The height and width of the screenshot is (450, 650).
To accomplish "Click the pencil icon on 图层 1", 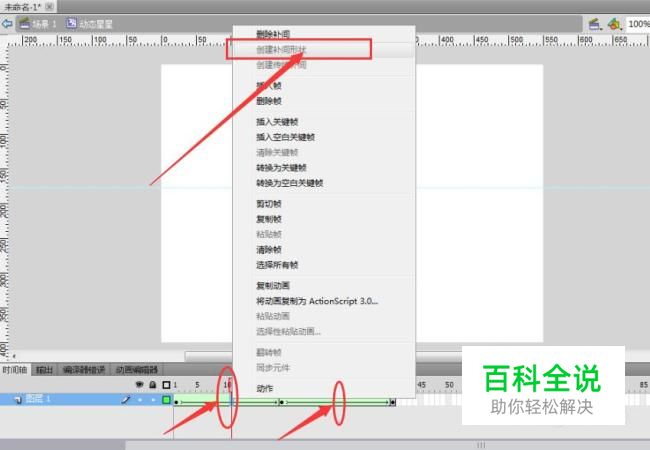I will coord(126,399).
